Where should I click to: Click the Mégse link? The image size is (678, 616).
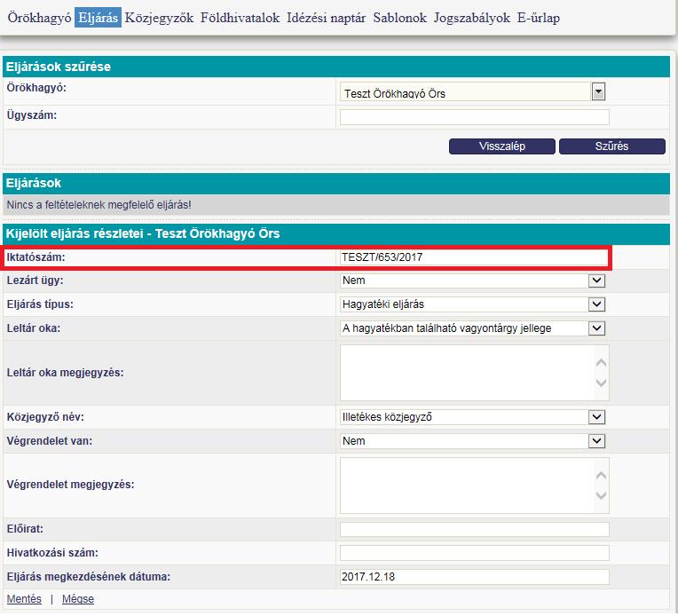pyautogui.click(x=78, y=599)
